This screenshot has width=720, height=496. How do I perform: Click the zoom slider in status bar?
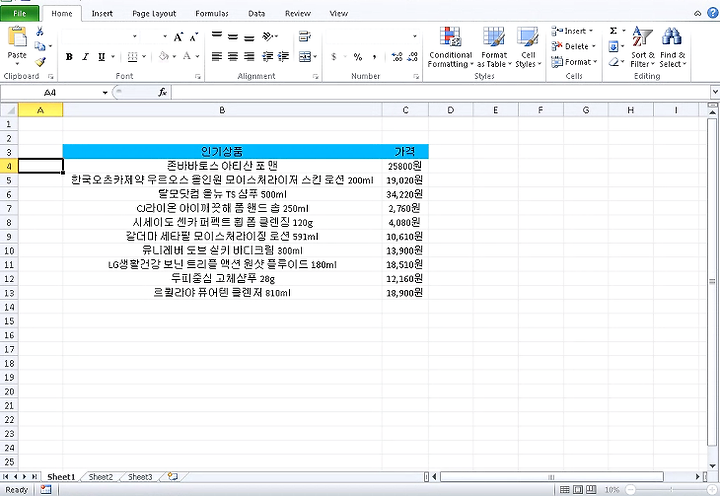671,490
